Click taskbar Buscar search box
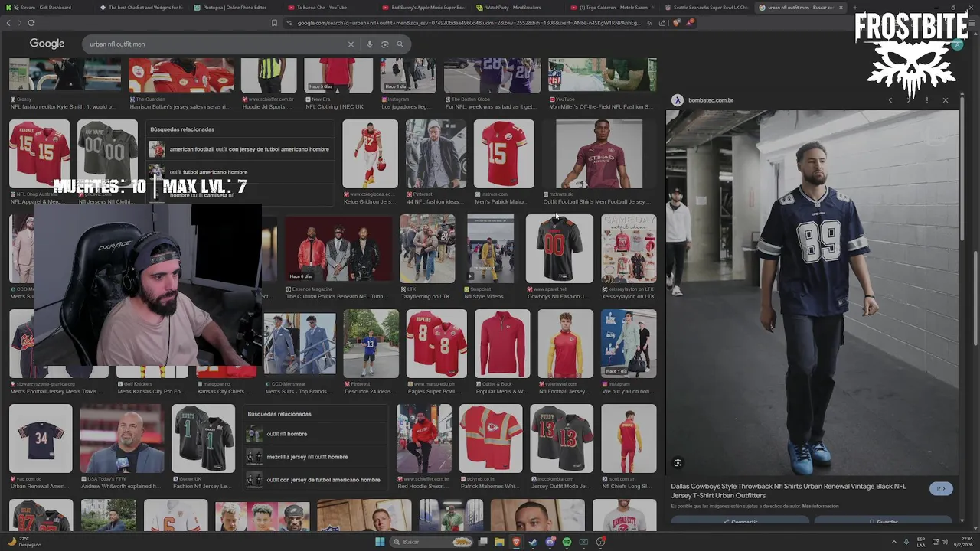 click(x=433, y=542)
